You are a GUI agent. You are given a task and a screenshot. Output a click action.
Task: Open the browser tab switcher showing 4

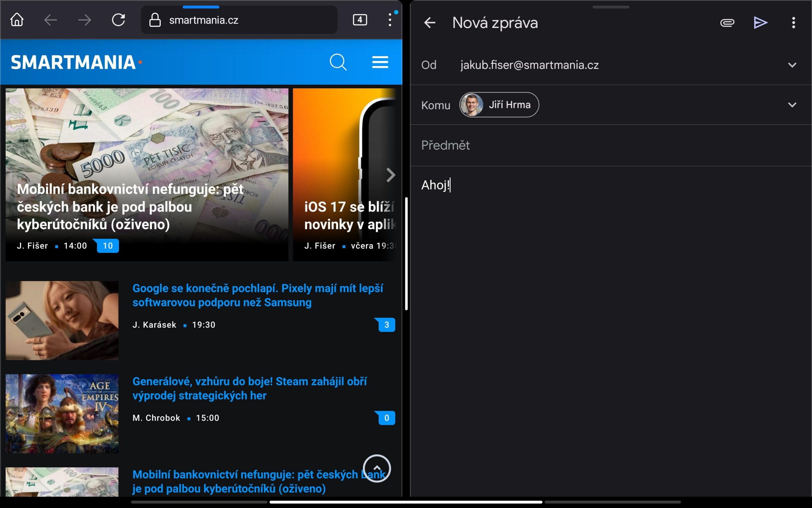pos(360,20)
